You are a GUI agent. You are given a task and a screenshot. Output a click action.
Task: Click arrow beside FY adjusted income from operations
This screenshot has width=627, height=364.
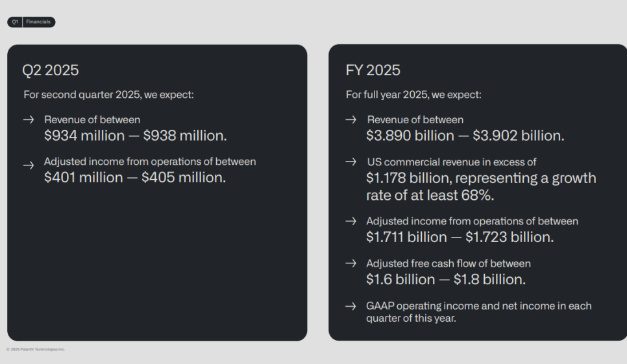point(350,221)
